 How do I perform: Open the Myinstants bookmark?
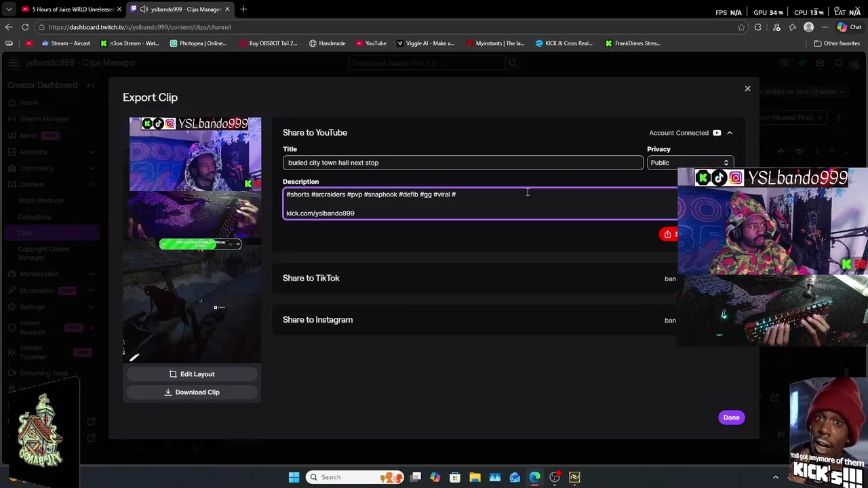(495, 43)
